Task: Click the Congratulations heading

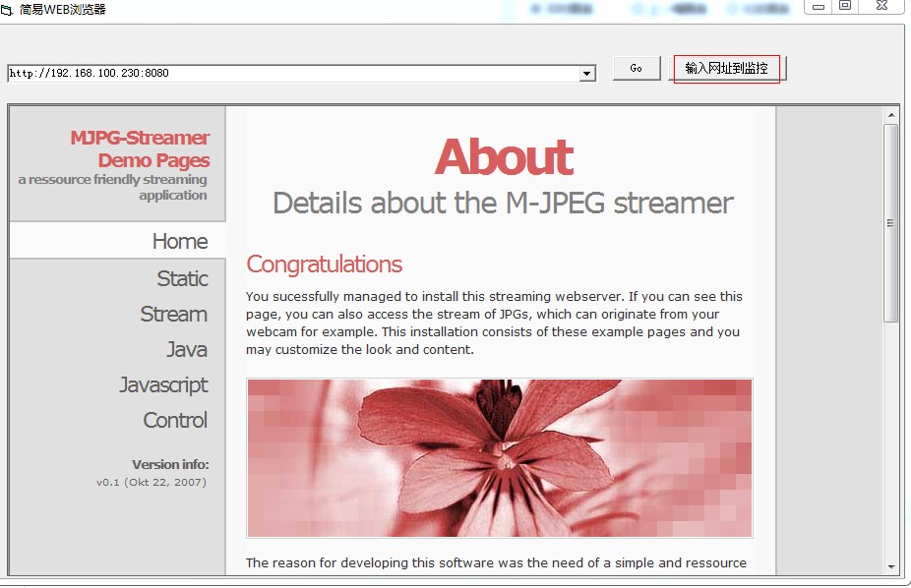Action: [324, 265]
